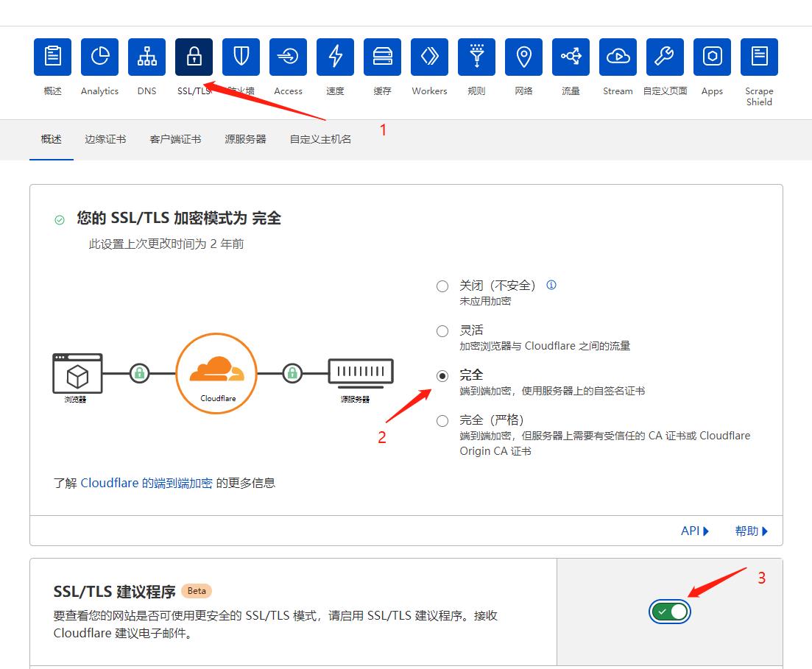Expand the API section
The image size is (812, 669).
[693, 531]
